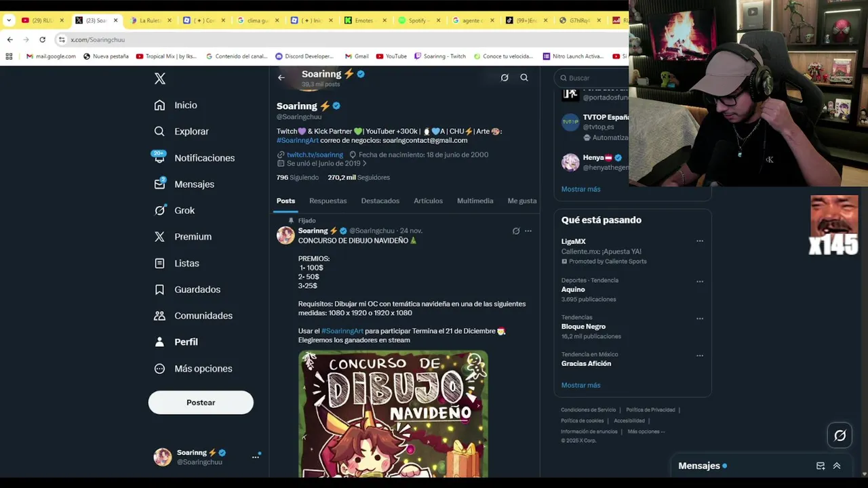Open Comunidades people icon
The image size is (868, 488).
pyautogui.click(x=159, y=316)
